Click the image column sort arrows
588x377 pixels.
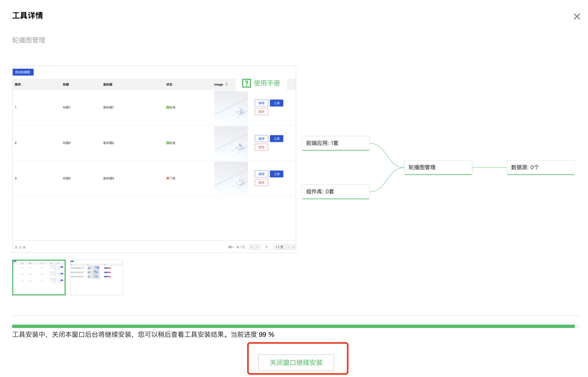pos(227,84)
